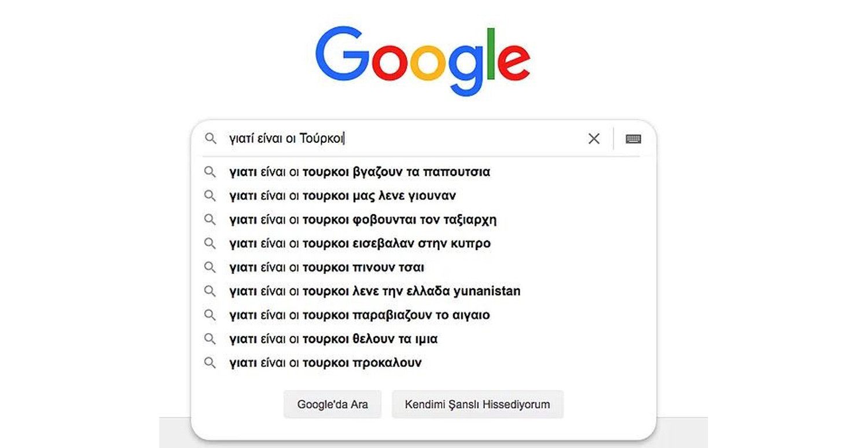Viewport: 868px width, 448px height.
Task: Click the search icon beside the παπουτσια suggestion
Action: pos(210,172)
